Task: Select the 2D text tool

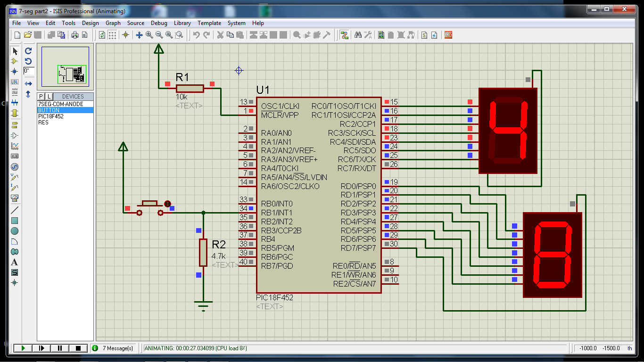Action: point(14,262)
